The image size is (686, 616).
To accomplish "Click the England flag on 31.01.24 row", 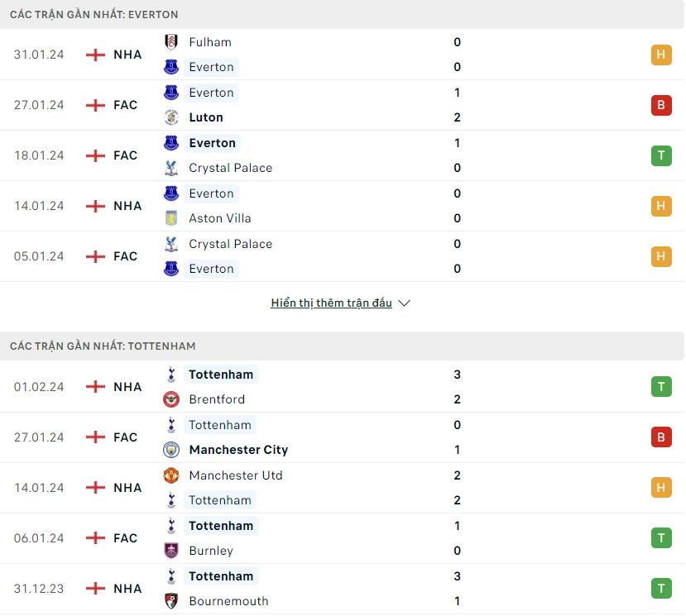I will point(95,55).
